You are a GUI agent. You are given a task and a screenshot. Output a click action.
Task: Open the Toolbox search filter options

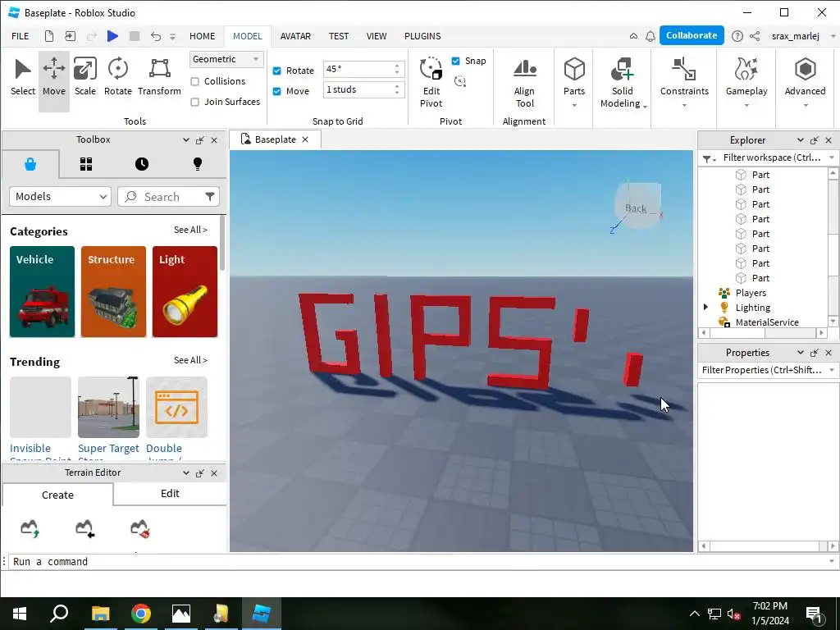coord(210,197)
